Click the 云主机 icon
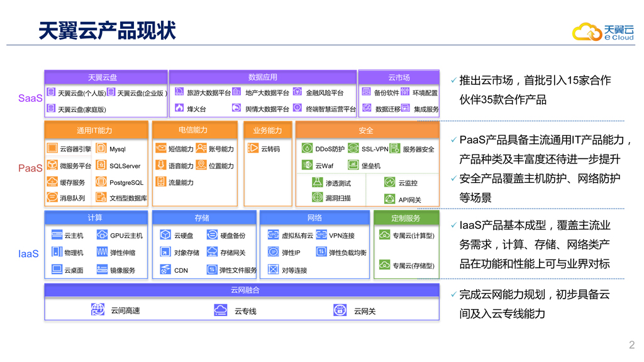The image size is (644, 362). pyautogui.click(x=57, y=234)
